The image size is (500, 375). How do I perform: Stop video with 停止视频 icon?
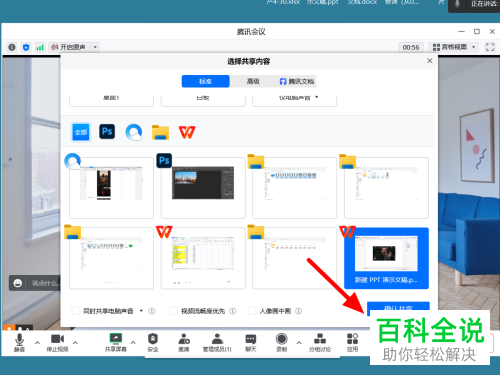coord(57,342)
